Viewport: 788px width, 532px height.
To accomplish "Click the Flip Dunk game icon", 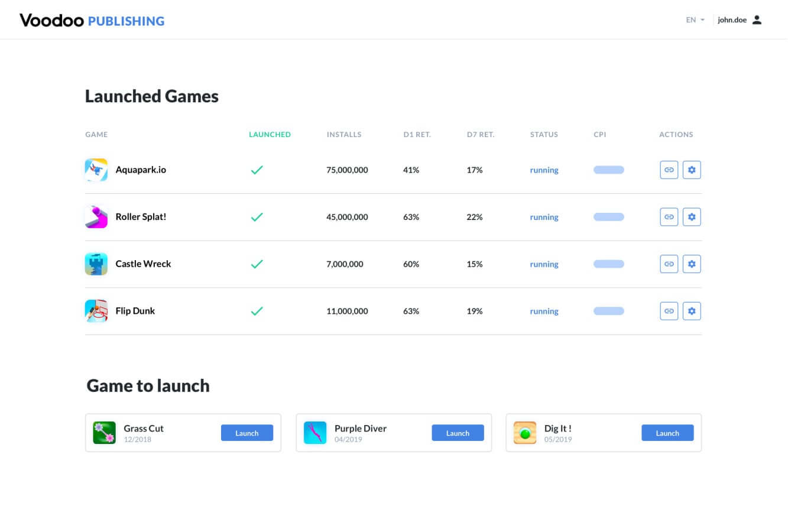I will click(x=96, y=311).
